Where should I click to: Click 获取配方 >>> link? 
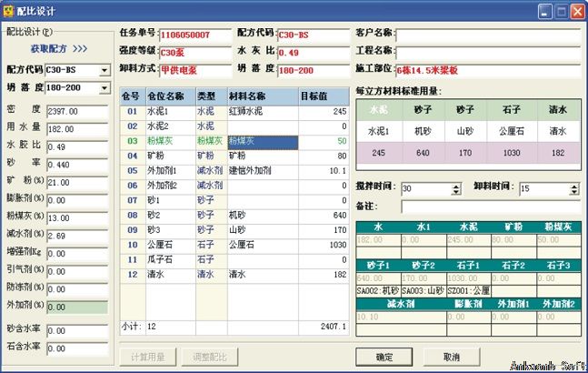click(x=58, y=48)
